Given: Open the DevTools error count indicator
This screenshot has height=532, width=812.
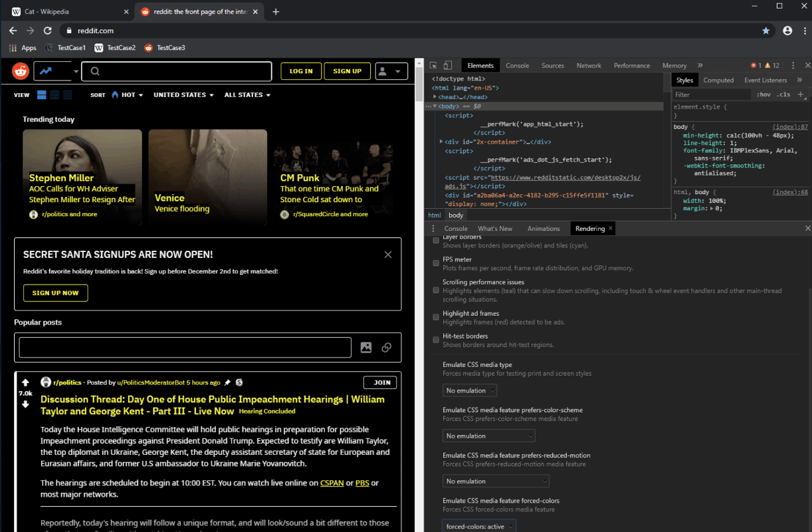Looking at the screenshot, I should [756, 66].
